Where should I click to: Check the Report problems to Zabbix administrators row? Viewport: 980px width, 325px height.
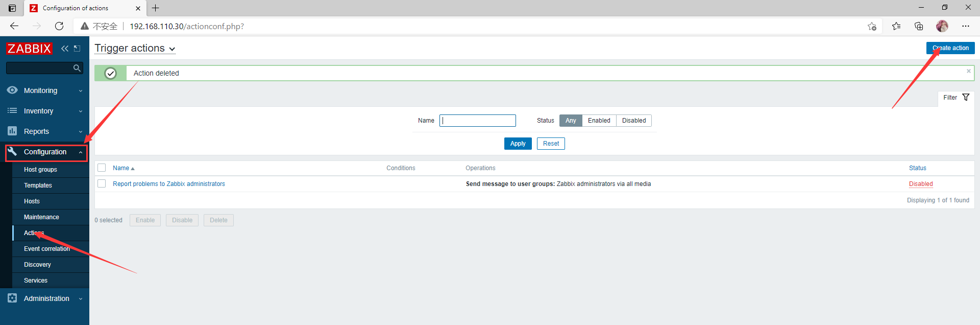(x=102, y=183)
